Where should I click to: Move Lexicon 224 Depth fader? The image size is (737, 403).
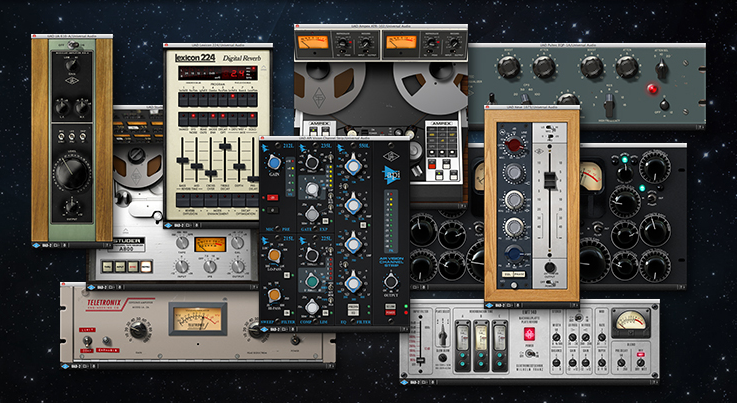239,166
